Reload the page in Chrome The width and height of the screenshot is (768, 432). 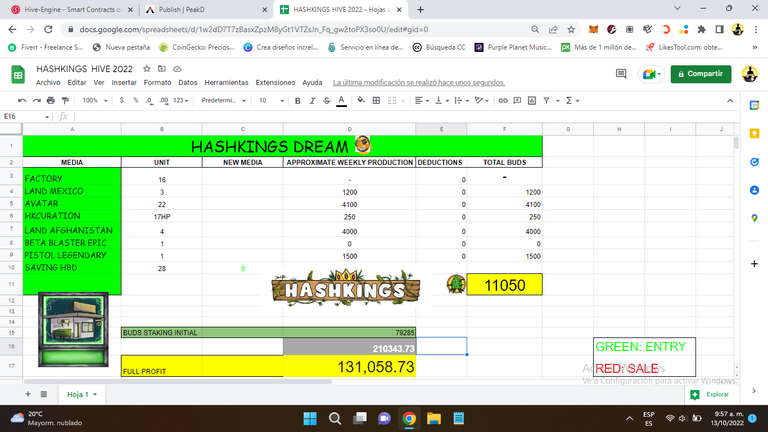(x=48, y=29)
